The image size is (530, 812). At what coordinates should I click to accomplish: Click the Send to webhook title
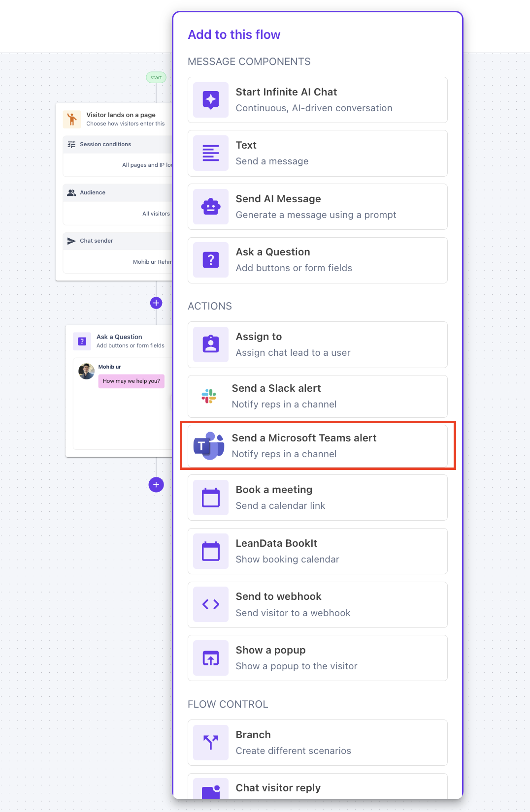click(278, 596)
